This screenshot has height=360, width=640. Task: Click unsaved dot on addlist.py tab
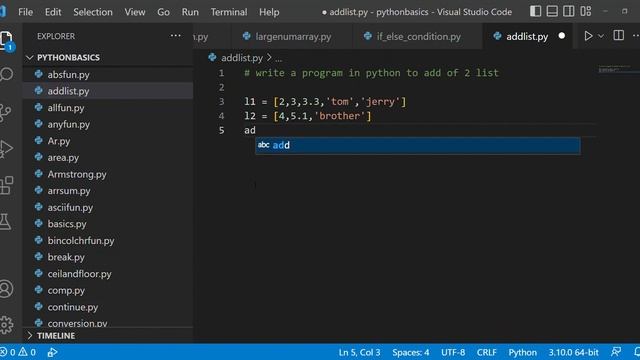[x=562, y=36]
